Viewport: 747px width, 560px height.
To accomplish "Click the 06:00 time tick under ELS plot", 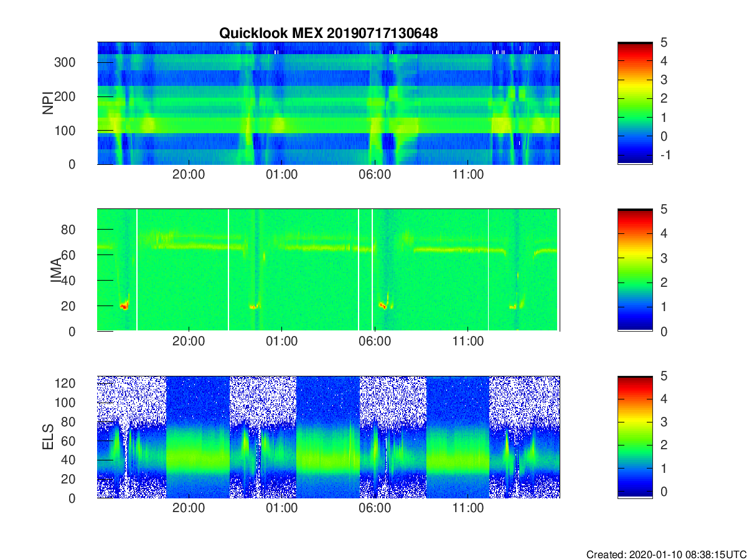I will pos(375,509).
